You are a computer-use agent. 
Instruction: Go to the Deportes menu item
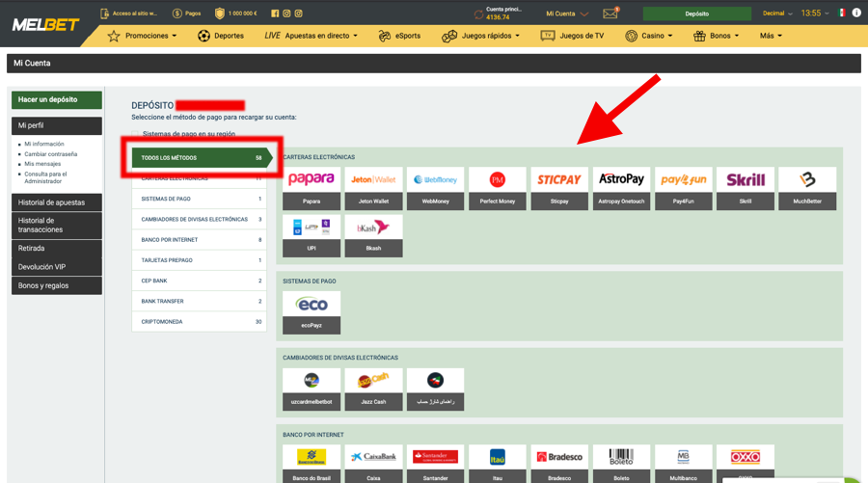click(x=221, y=36)
